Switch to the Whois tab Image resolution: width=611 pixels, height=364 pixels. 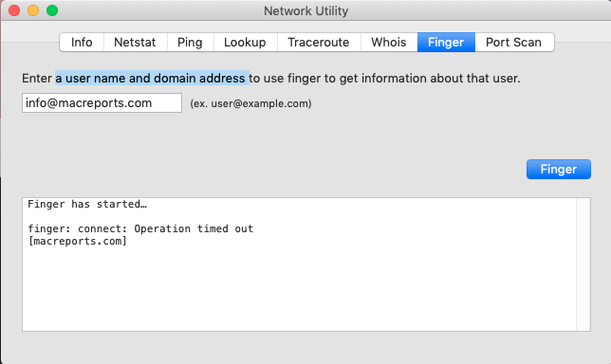coord(389,42)
